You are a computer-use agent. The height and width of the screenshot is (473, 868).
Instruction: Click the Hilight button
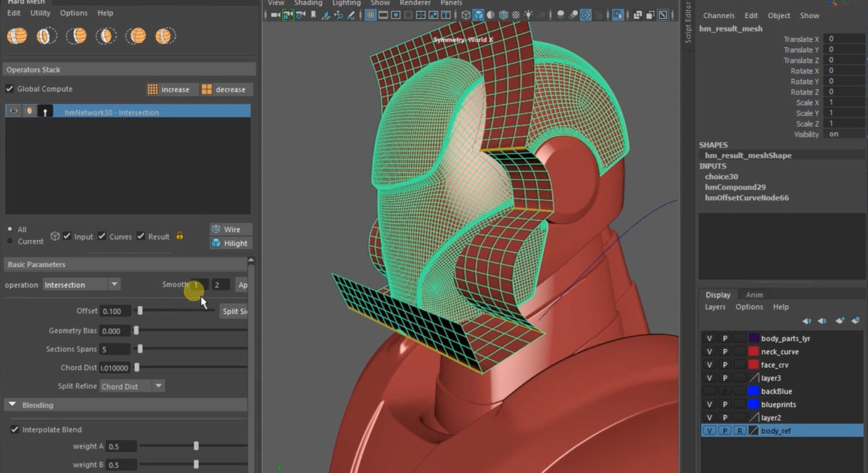pyautogui.click(x=231, y=243)
